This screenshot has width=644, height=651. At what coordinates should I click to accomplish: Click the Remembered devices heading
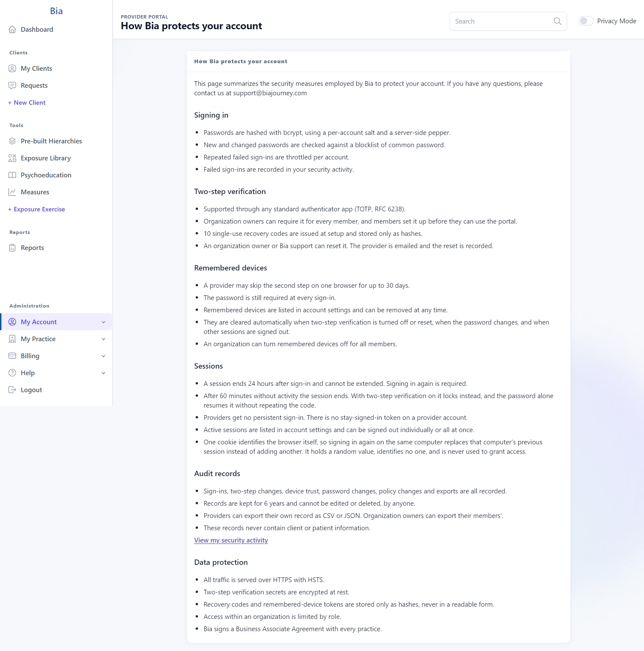[231, 268]
